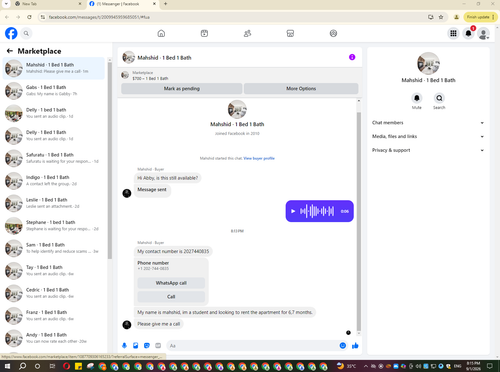Click the purple conversation info icon
500x372 pixels.
352,57
